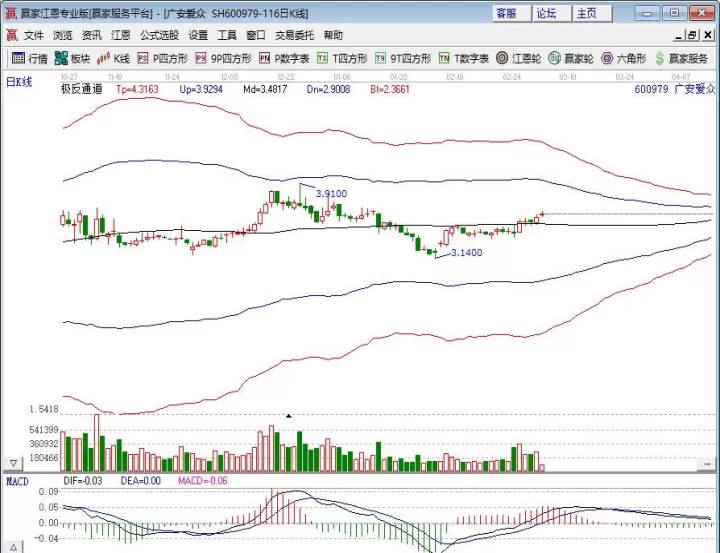Click the DEA=0.00 value
Viewport: 720px width, 553px height.
[141, 481]
